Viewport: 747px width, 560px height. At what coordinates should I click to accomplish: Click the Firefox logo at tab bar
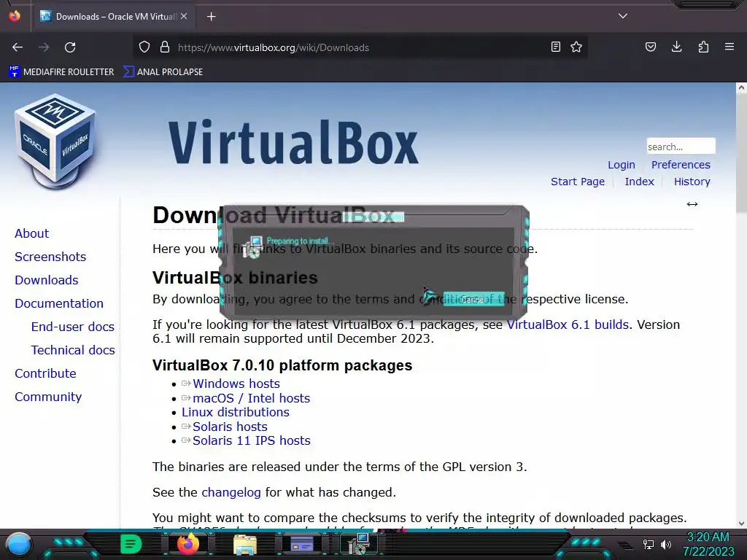(x=15, y=16)
